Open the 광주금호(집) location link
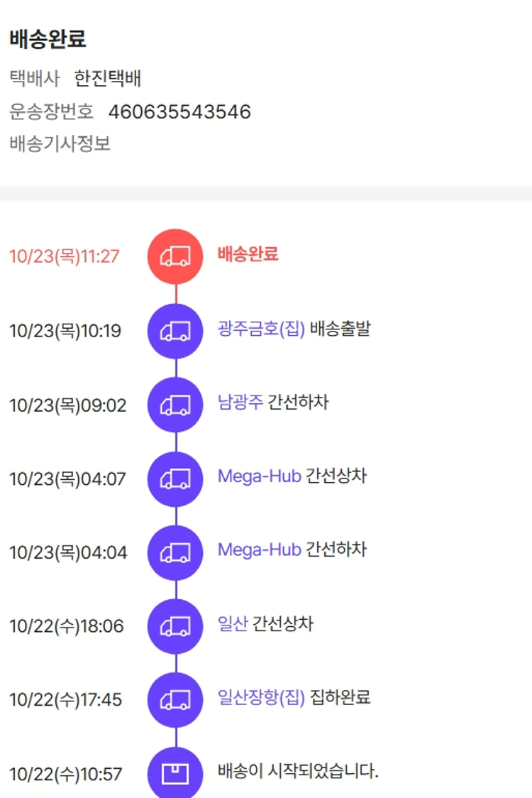532x798 pixels. 261,329
